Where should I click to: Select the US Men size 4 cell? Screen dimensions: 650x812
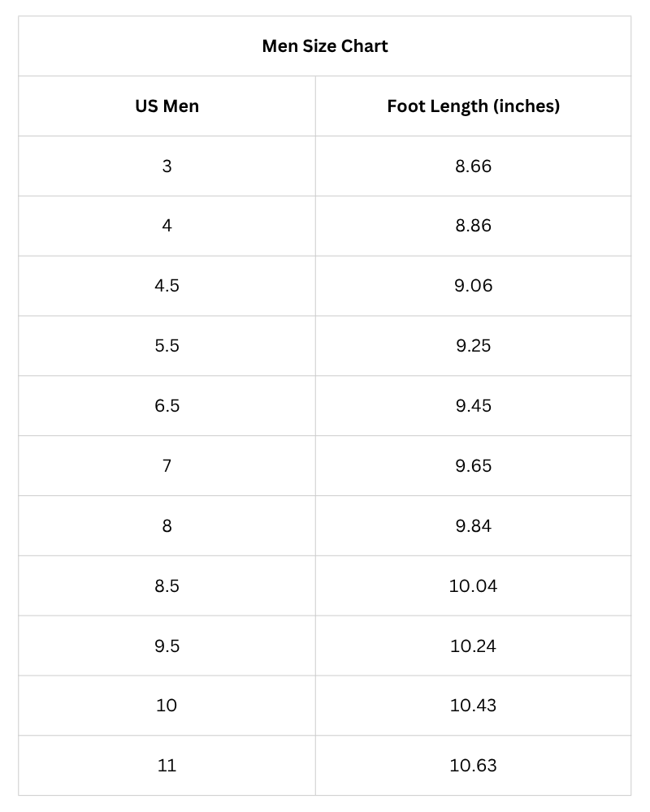[x=167, y=226]
